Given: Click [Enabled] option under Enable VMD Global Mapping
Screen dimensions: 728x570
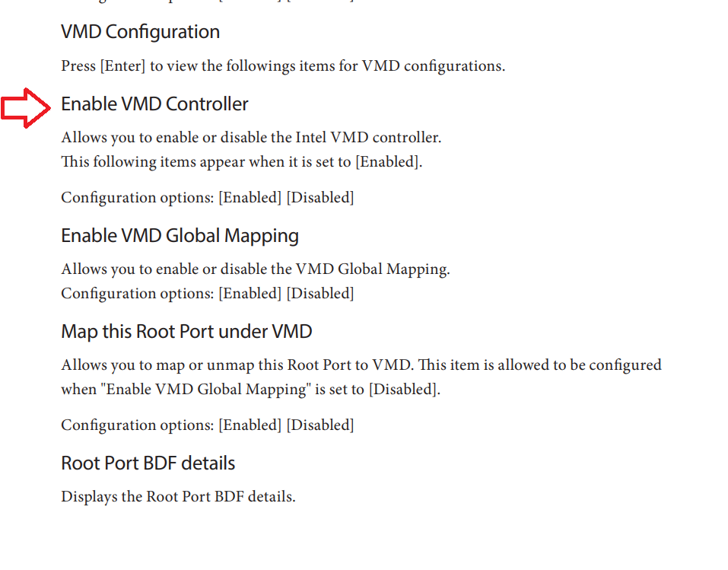Looking at the screenshot, I should [250, 294].
